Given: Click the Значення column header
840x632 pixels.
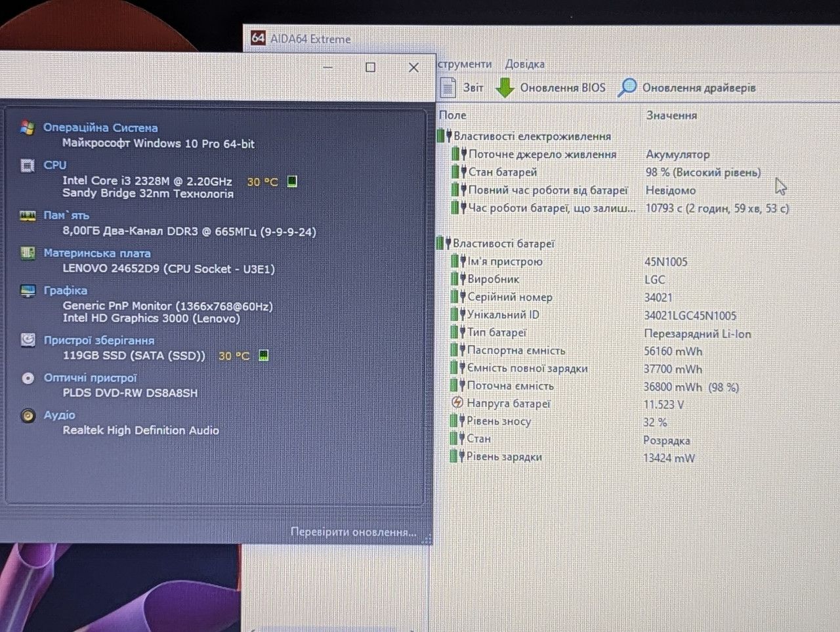Looking at the screenshot, I should 671,115.
